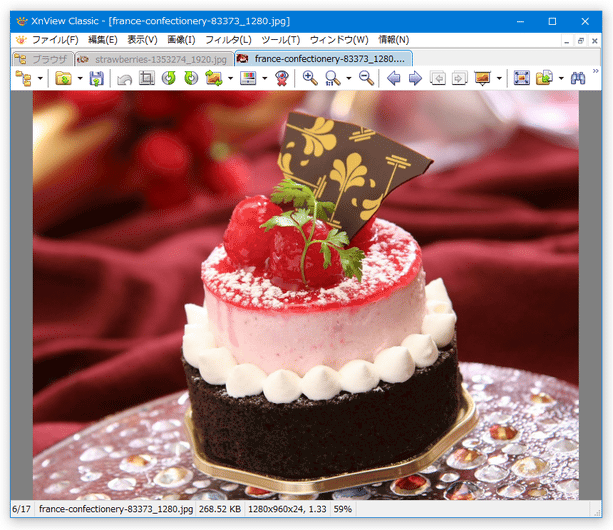Click the Open file folder icon
The image size is (613, 530).
coord(63,78)
